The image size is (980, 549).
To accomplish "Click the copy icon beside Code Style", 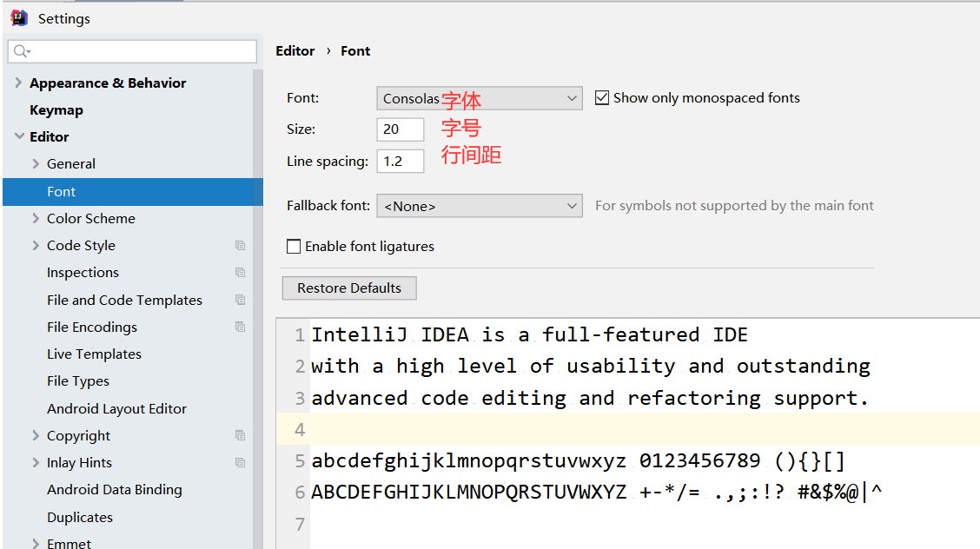I will pyautogui.click(x=240, y=246).
